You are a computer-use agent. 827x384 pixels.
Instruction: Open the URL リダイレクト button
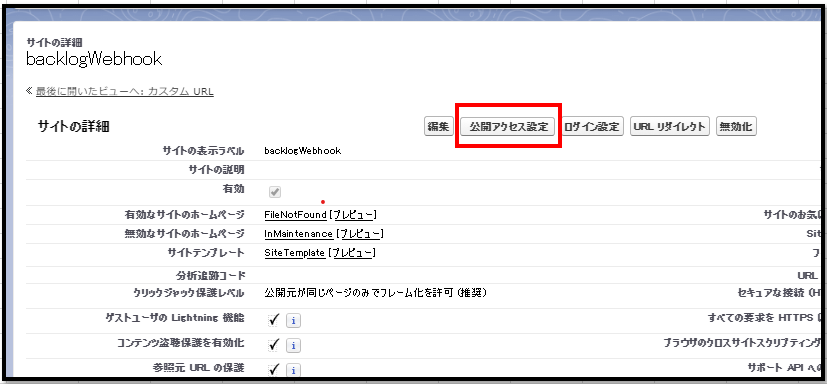click(x=669, y=127)
